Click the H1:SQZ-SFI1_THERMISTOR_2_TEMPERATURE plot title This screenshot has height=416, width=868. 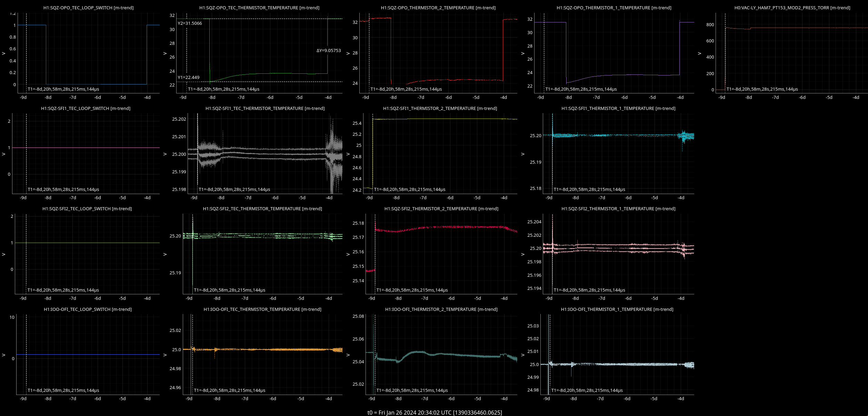[x=440, y=108]
